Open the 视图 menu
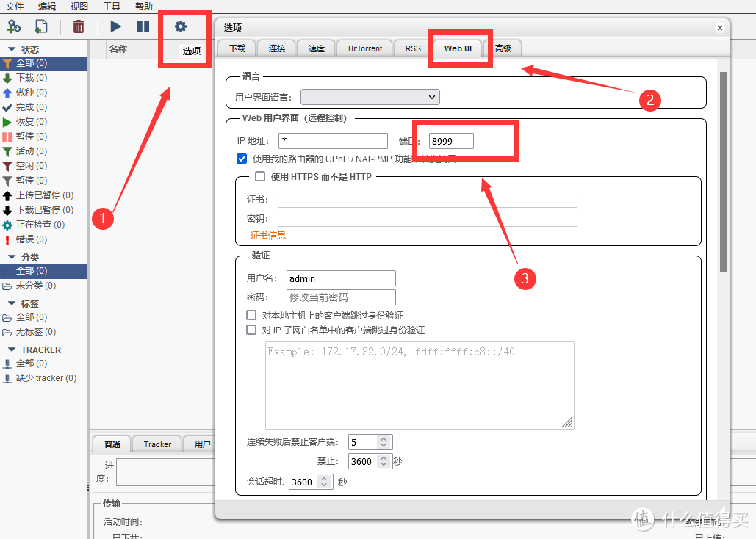The height and width of the screenshot is (539, 756). 79,7
